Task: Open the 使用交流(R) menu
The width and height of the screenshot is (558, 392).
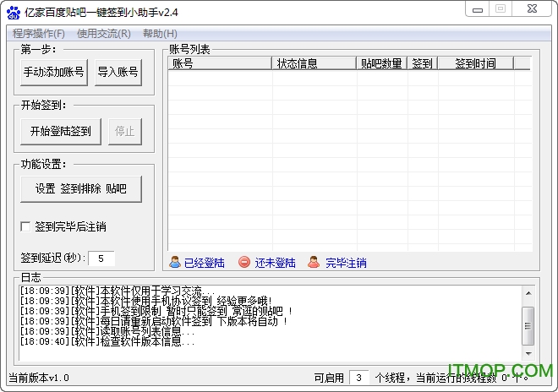Action: (104, 34)
